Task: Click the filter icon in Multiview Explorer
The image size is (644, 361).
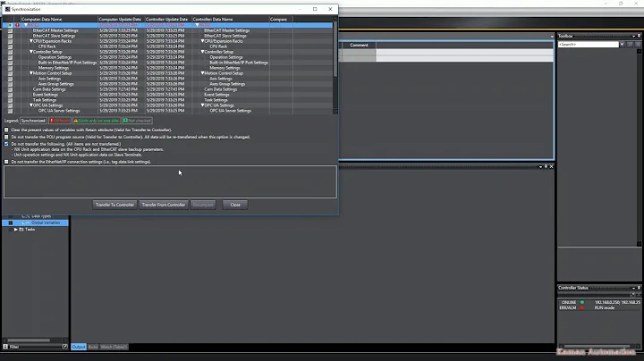Action: pyautogui.click(x=5, y=347)
